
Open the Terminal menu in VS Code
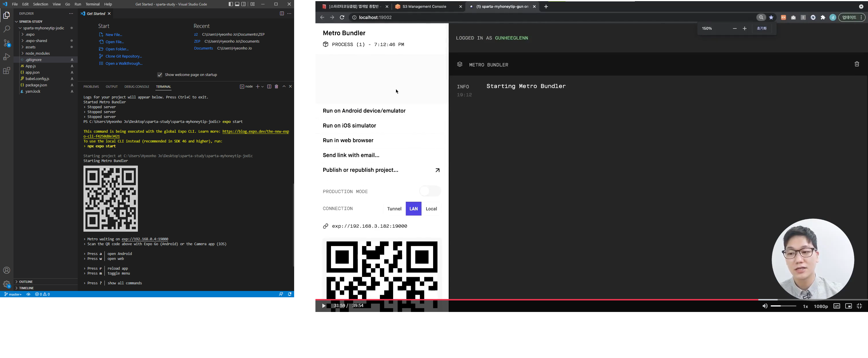92,4
